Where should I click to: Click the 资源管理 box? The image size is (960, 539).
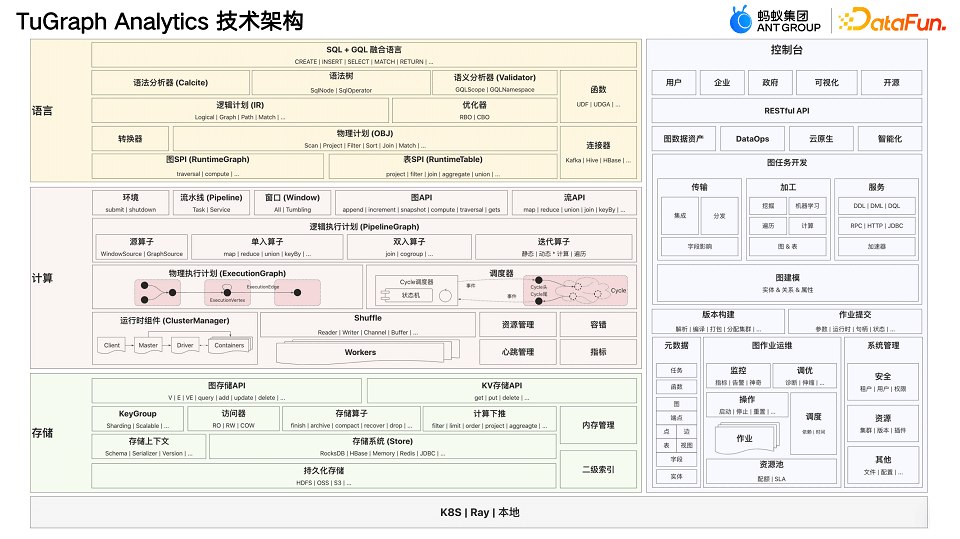[x=518, y=325]
